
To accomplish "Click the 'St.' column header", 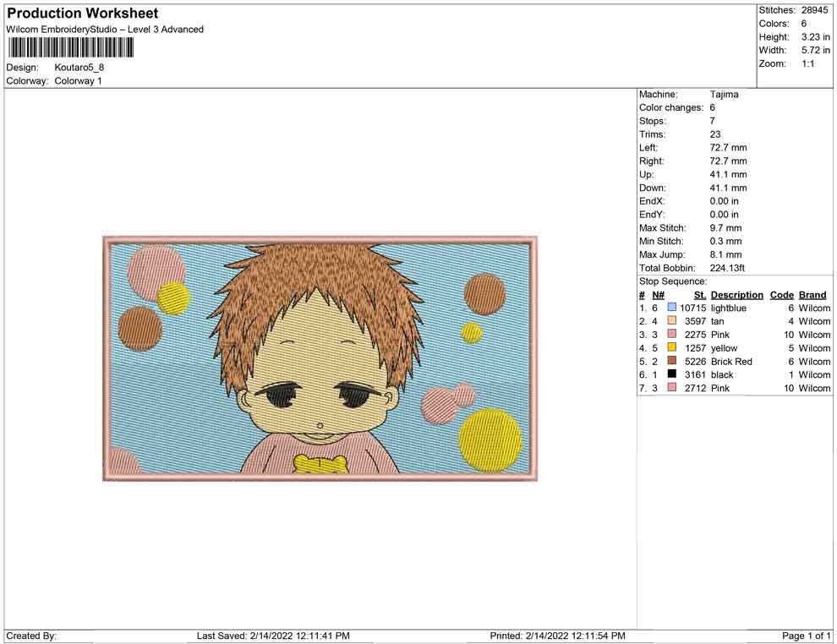I will [700, 295].
